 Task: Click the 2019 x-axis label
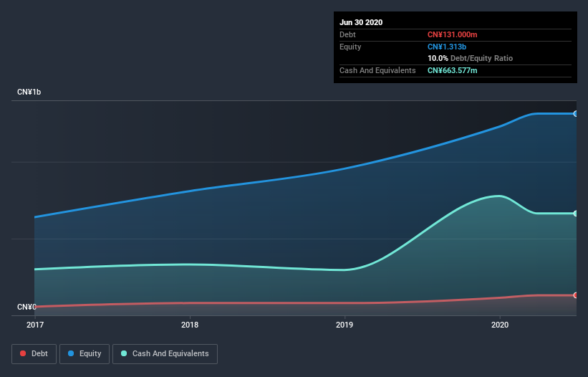(x=344, y=325)
